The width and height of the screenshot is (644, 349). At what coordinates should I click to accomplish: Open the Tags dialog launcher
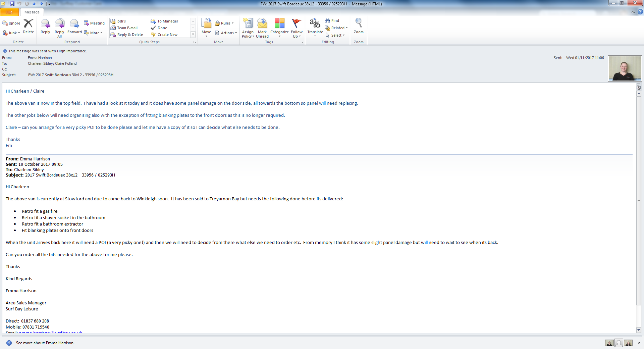(302, 42)
